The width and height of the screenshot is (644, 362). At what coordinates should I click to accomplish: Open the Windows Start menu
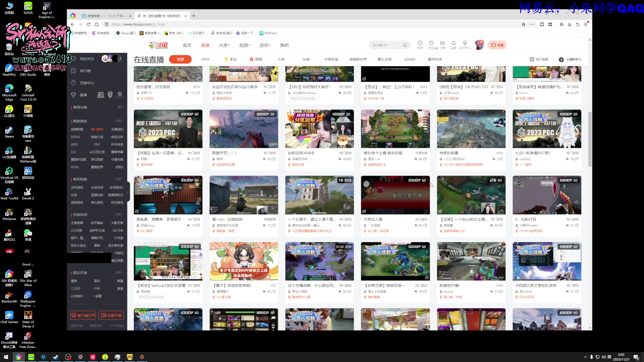pyautogui.click(x=6, y=357)
